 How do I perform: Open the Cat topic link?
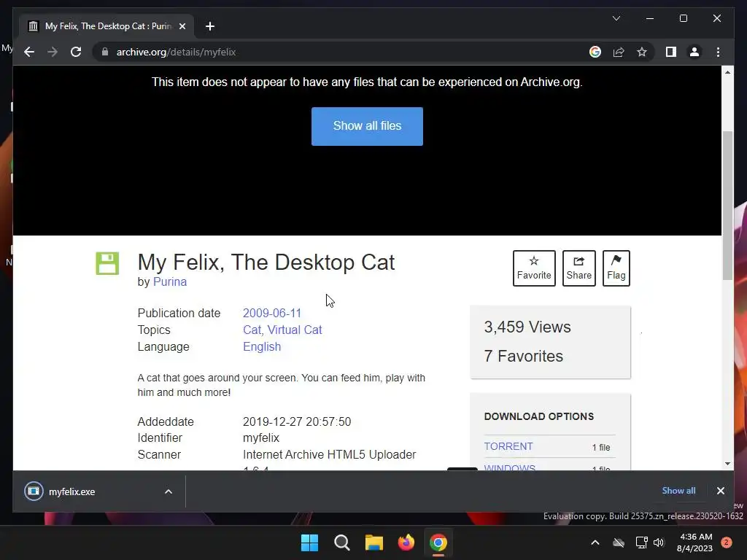[252, 330]
